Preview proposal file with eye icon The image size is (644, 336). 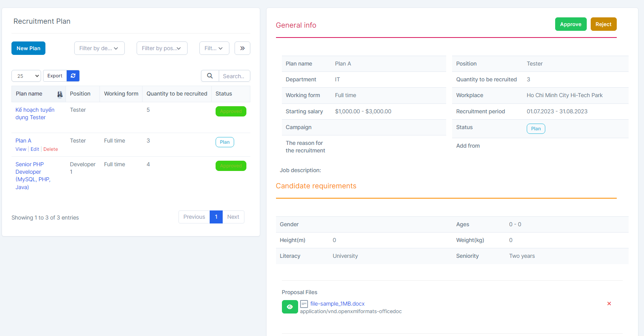290,307
